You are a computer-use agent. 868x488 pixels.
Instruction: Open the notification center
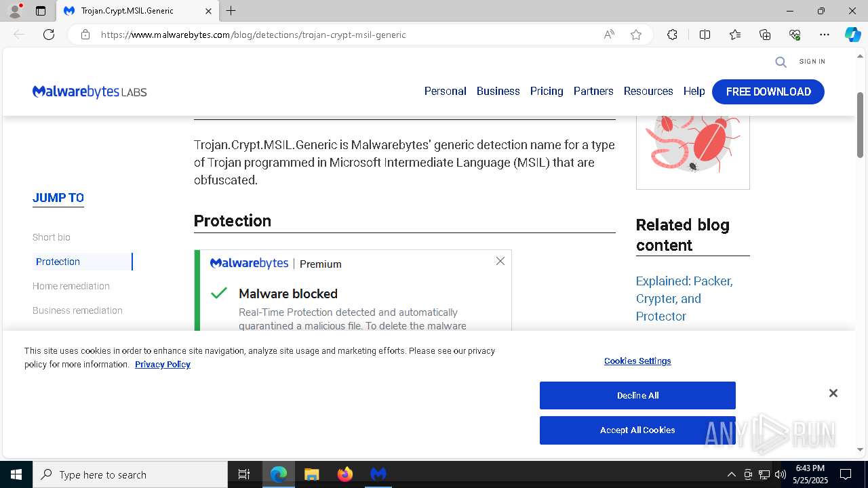pyautogui.click(x=846, y=474)
